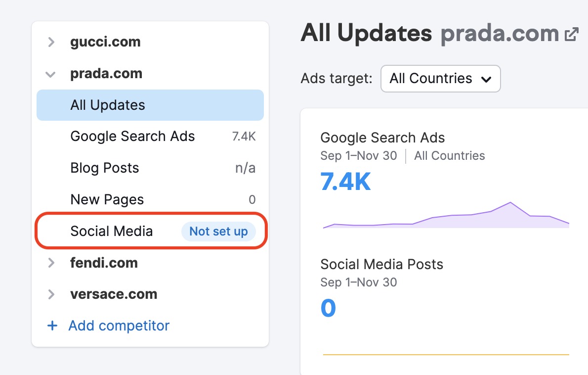
Task: Select Blog Posts under prada.com
Action: tap(150, 168)
